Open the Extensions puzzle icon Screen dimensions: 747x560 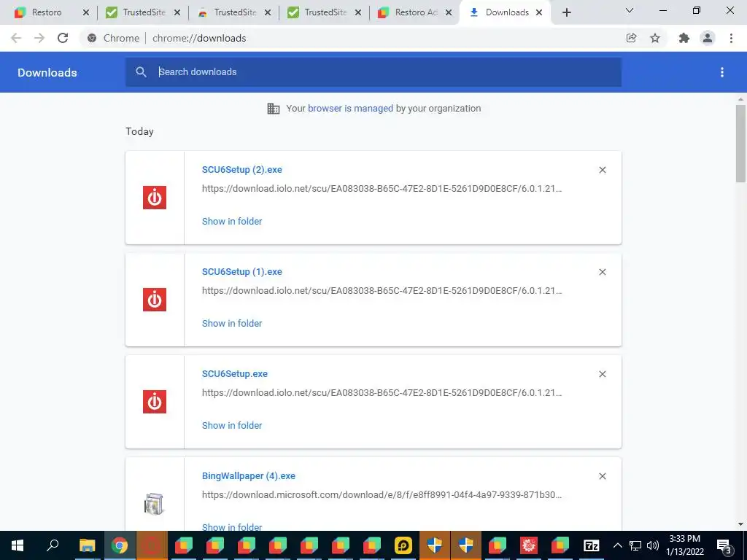coord(684,38)
